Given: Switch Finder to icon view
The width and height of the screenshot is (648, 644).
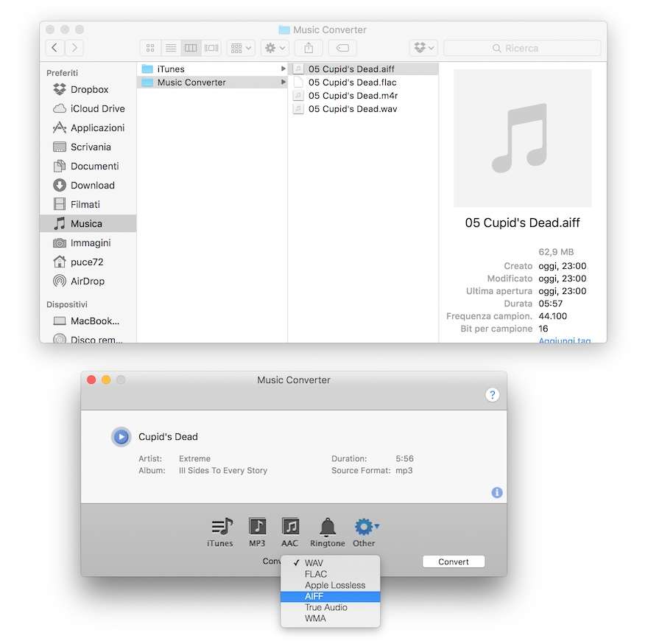Looking at the screenshot, I should [x=150, y=48].
